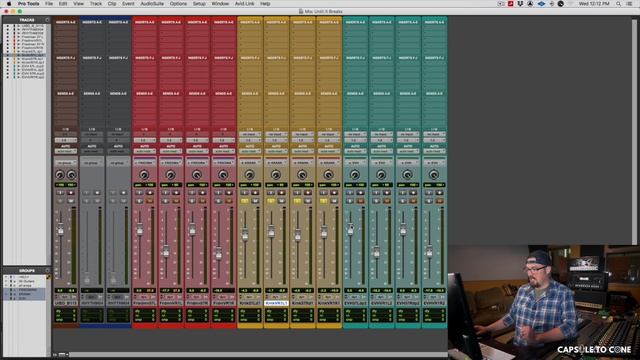Open the Edit menu
The height and width of the screenshot is (360, 640).
(63, 4)
